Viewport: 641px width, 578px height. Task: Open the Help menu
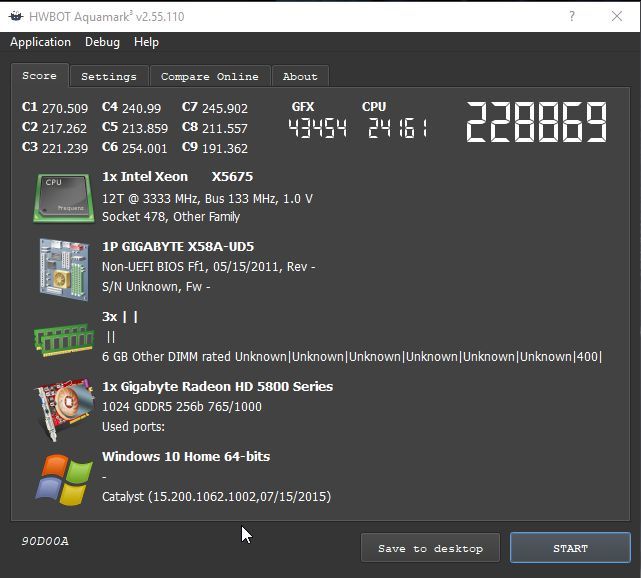146,42
